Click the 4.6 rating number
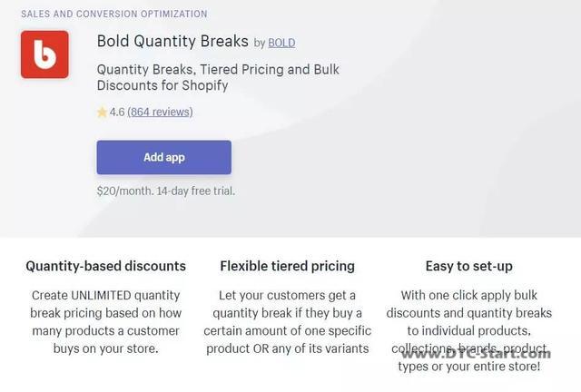Screen dimensions: 581x392 (117, 112)
